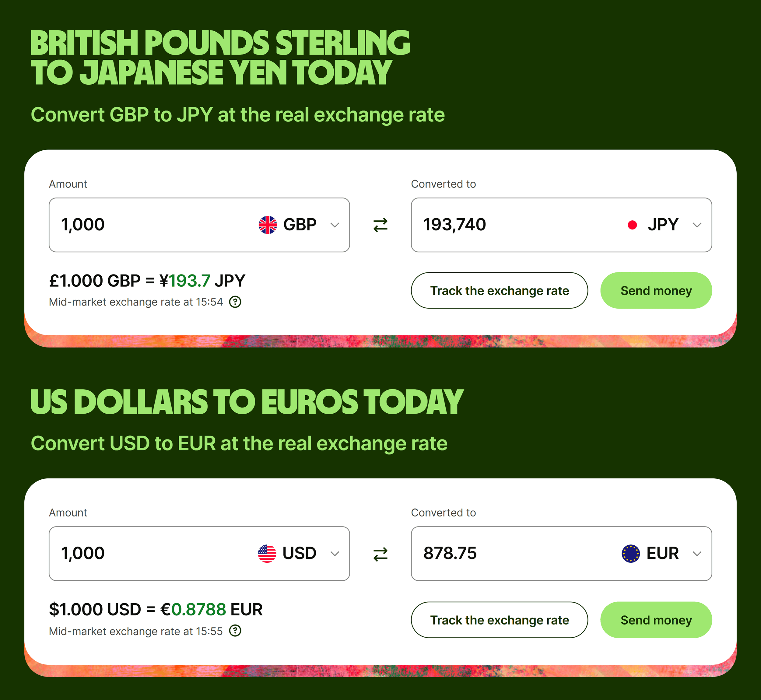Screen dimensions: 761x700
Task: Click the Japan flag icon
Action: tap(632, 225)
